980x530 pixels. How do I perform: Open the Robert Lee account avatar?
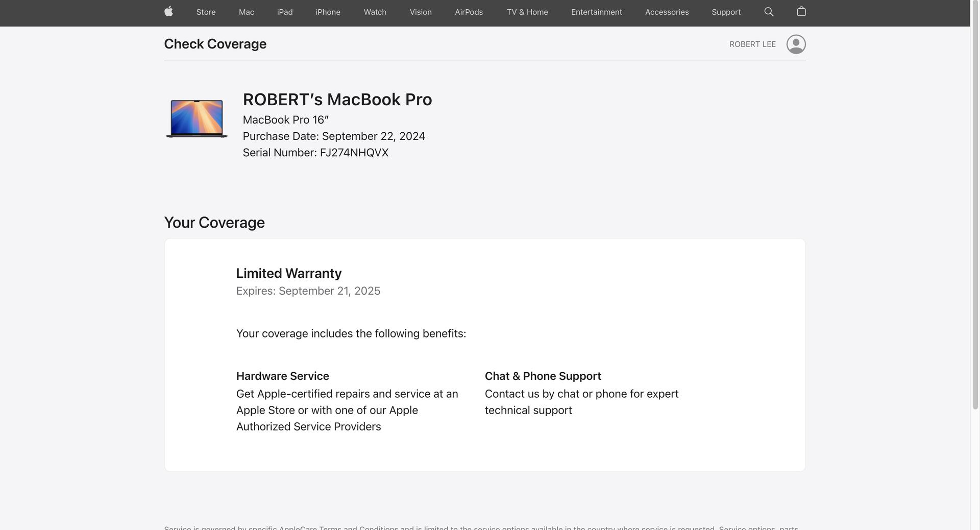click(x=796, y=44)
